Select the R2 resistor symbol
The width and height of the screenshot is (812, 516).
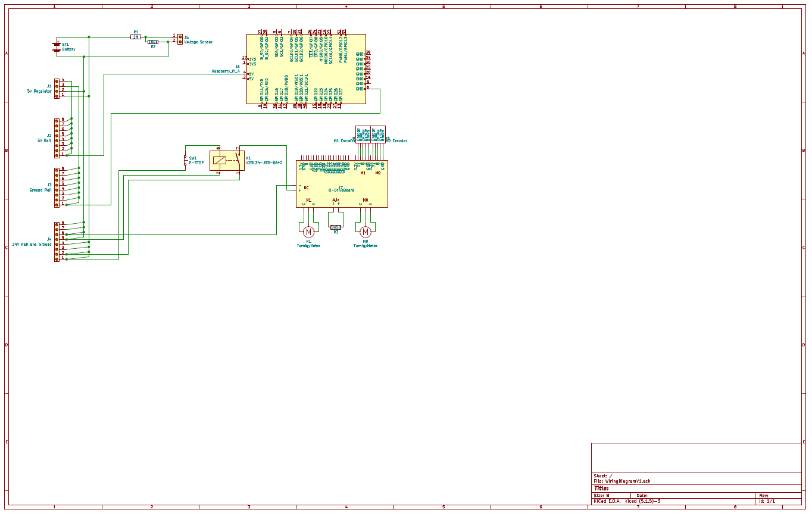click(153, 42)
